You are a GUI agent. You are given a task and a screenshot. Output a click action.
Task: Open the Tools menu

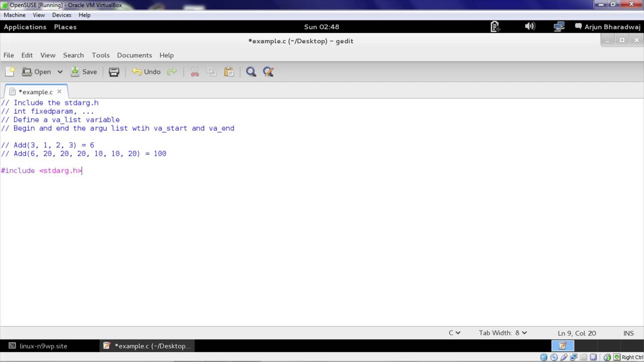tap(101, 55)
